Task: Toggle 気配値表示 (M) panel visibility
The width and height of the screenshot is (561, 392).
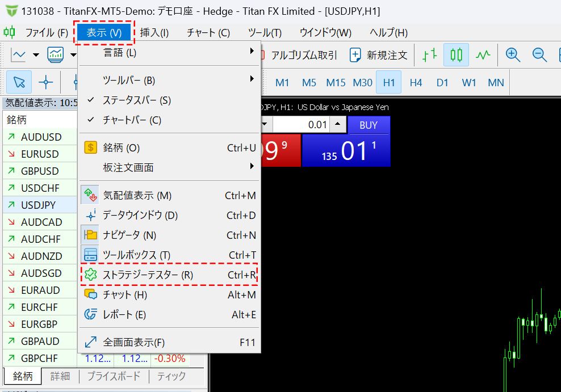Action: [137, 196]
